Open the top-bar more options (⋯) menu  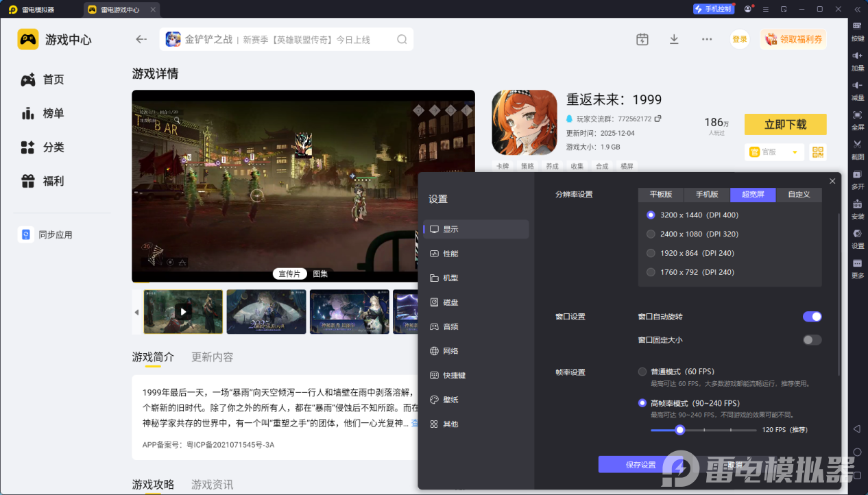tap(706, 39)
